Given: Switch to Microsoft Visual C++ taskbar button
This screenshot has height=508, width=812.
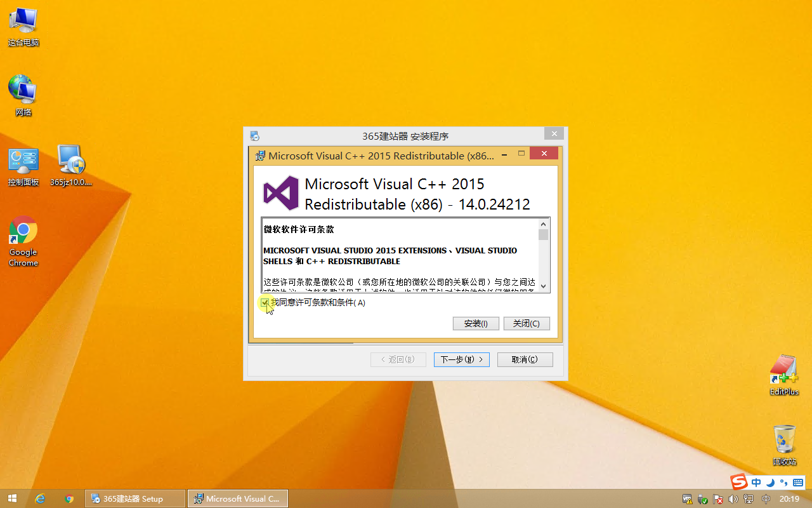Looking at the screenshot, I should click(x=238, y=498).
